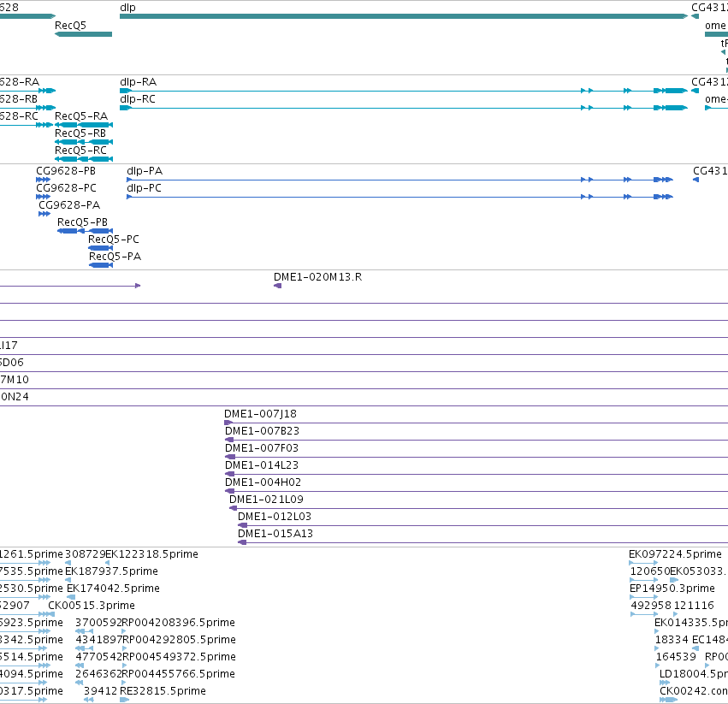728x704 pixels.
Task: Select the RecQ5-PB protein label
Action: coord(83,222)
